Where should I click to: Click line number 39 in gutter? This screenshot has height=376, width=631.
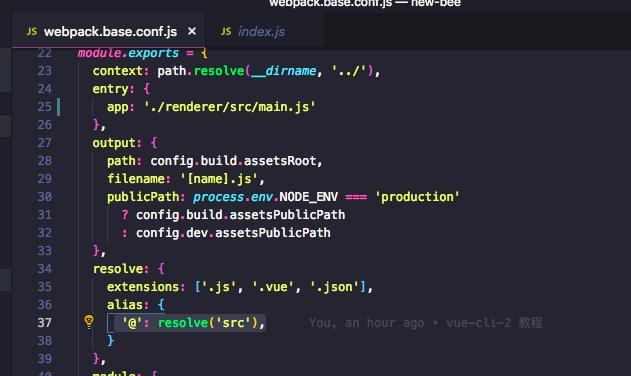click(45, 359)
